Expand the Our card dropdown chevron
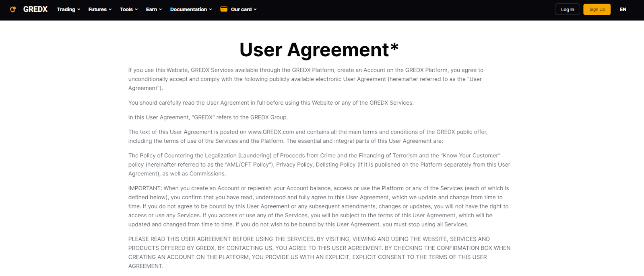644x276 pixels. tap(255, 9)
